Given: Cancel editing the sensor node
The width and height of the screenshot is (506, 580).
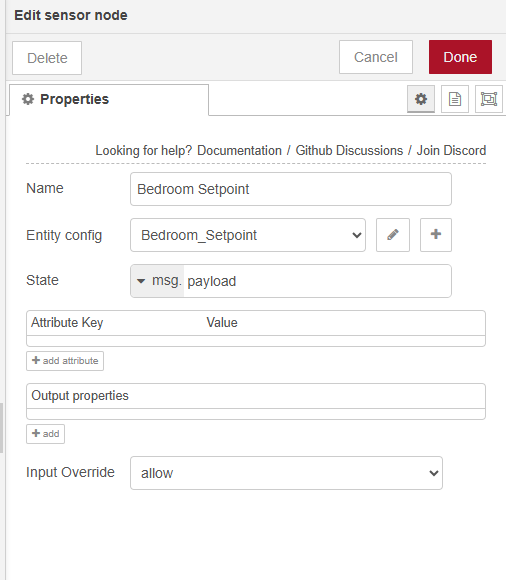Looking at the screenshot, I should coord(376,57).
